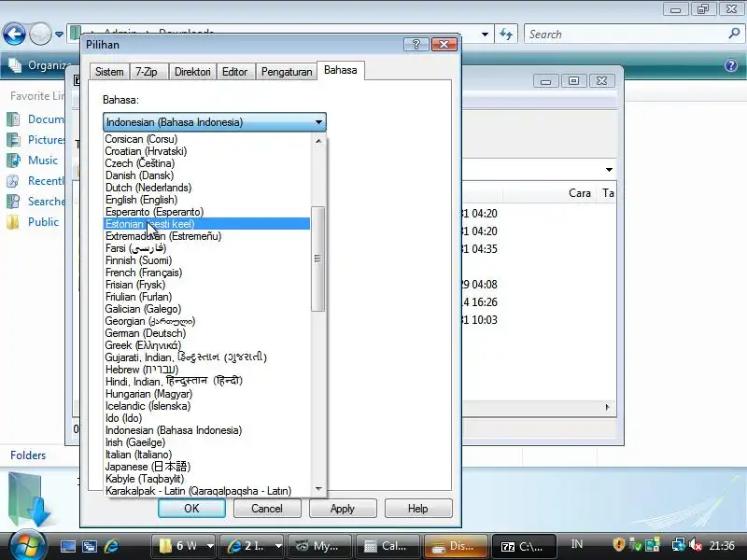Switch to the Pengaturan tab
This screenshot has width=747, height=560.
(x=287, y=72)
